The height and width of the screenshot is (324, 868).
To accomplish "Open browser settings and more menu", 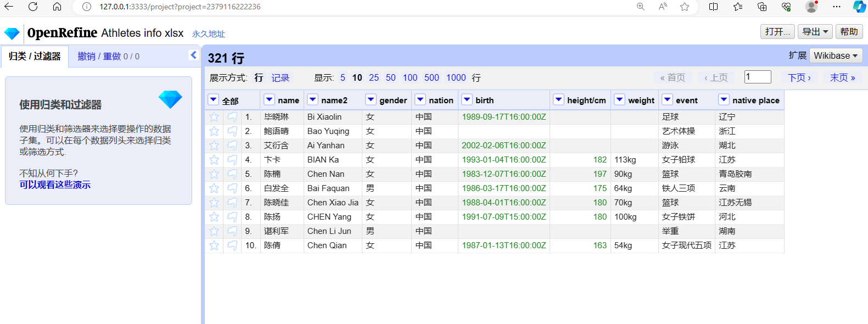I will pyautogui.click(x=836, y=7).
